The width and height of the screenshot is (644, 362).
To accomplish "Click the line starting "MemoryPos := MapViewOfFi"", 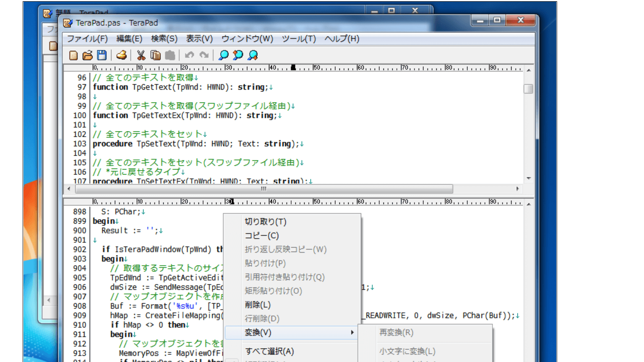I will click(171, 353).
